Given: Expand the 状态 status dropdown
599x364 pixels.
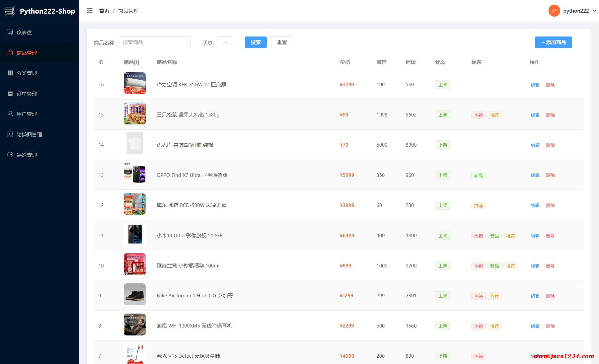Looking at the screenshot, I should [225, 42].
